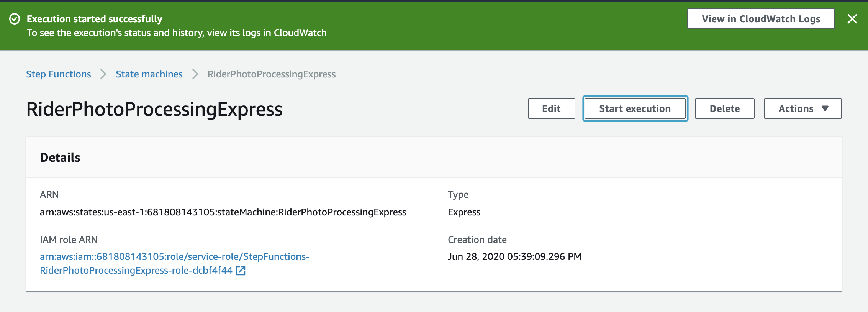Click the success checkmark icon in banner
Viewport: 868px width, 312px height.
point(15,19)
